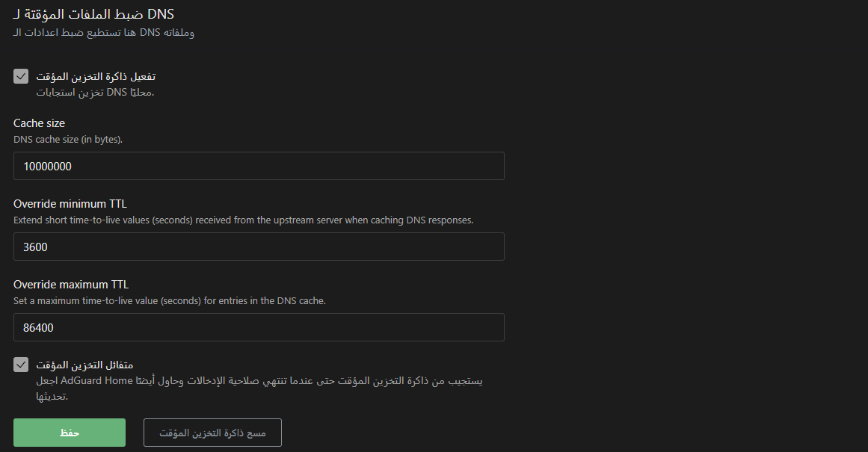Screen dimensions: 868x452
Task: Toggle the متفائل التخزين المؤقت option
Action: pos(20,365)
